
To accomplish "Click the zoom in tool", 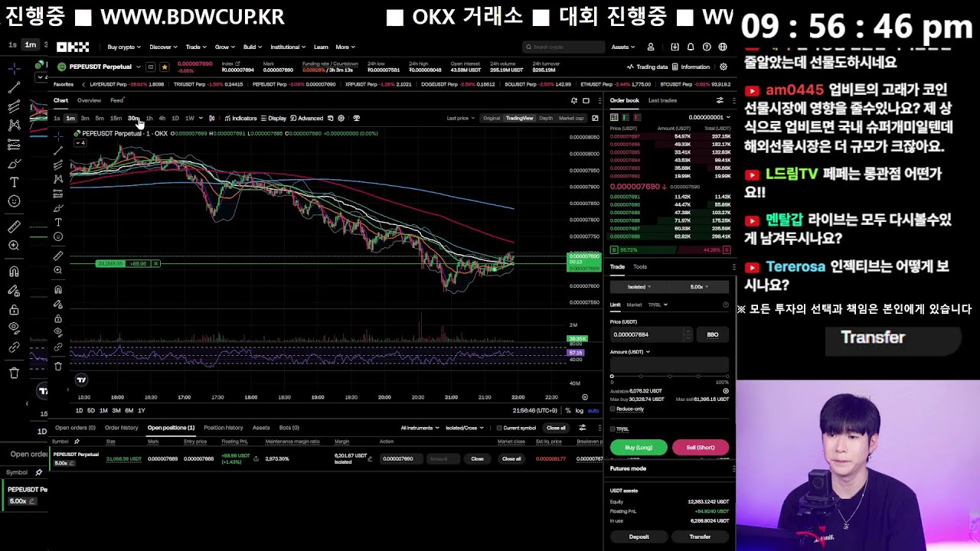I will tap(58, 270).
